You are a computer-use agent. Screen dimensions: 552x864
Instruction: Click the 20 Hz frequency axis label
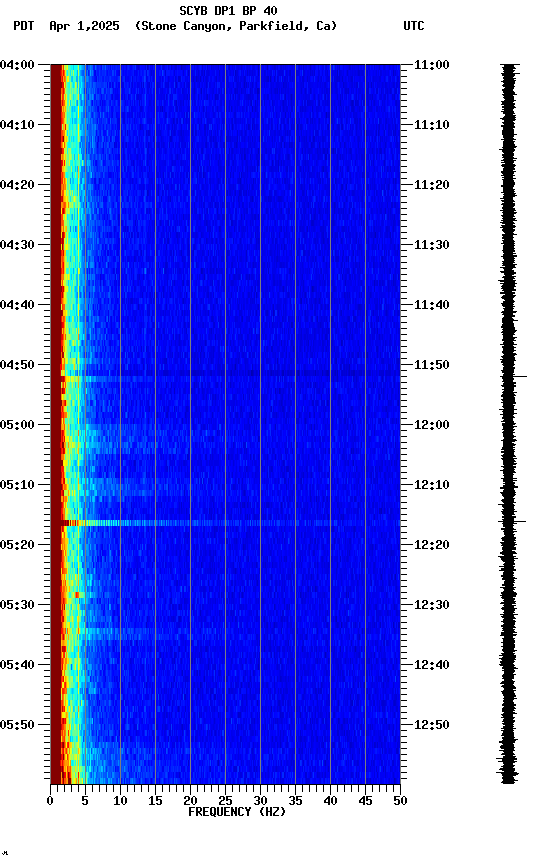[190, 801]
